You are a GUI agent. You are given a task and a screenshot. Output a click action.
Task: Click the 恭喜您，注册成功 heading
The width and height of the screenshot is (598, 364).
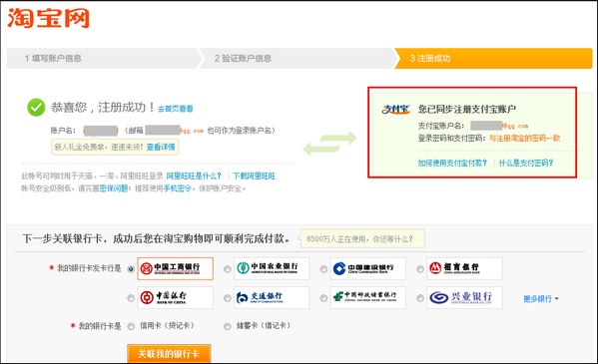[103, 108]
